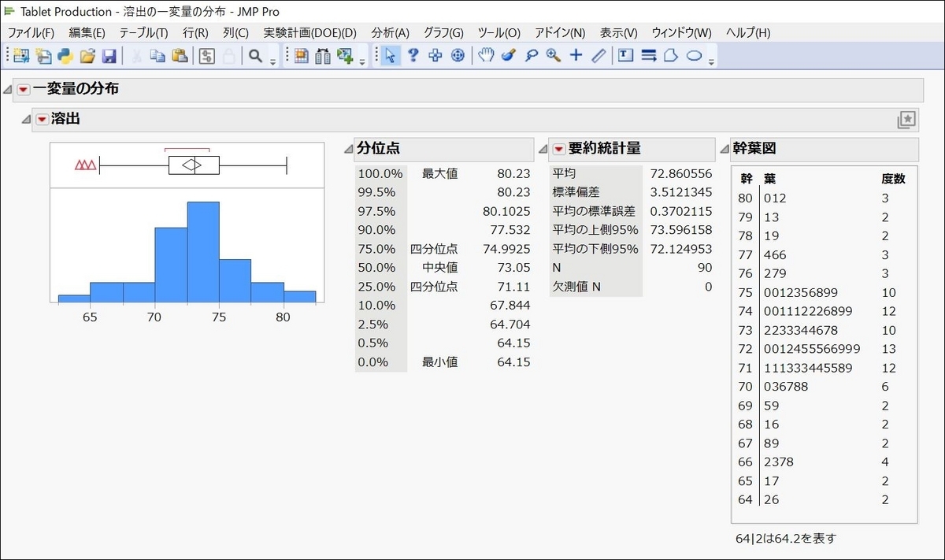
Task: Select the Arrow cursor tool
Action: point(390,56)
